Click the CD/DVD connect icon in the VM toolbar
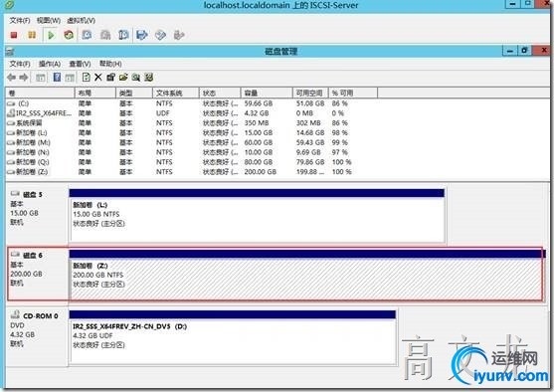 (x=160, y=35)
